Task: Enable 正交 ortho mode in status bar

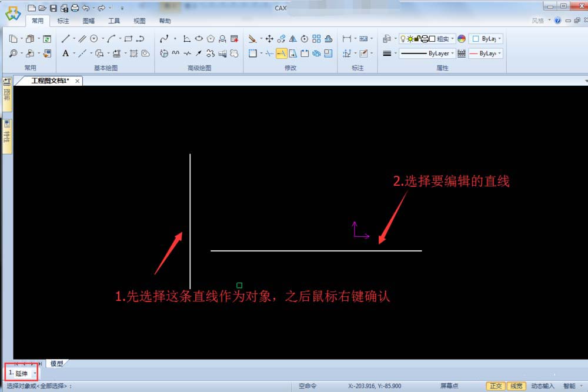Action: point(496,386)
